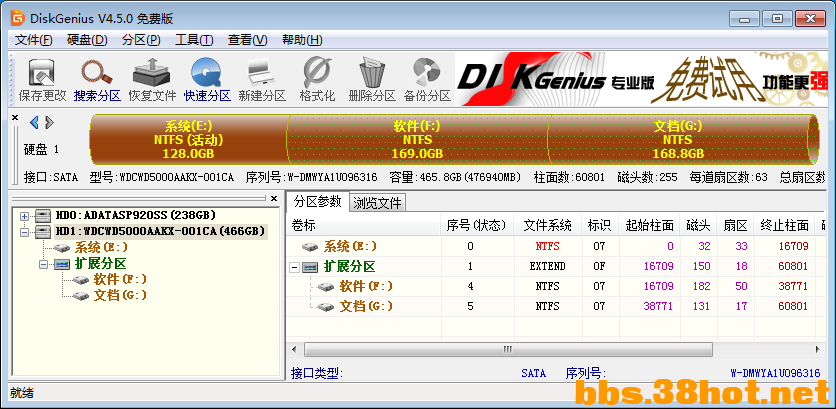
Task: Select 系统(E:) in the left tree
Action: pyautogui.click(x=101, y=248)
